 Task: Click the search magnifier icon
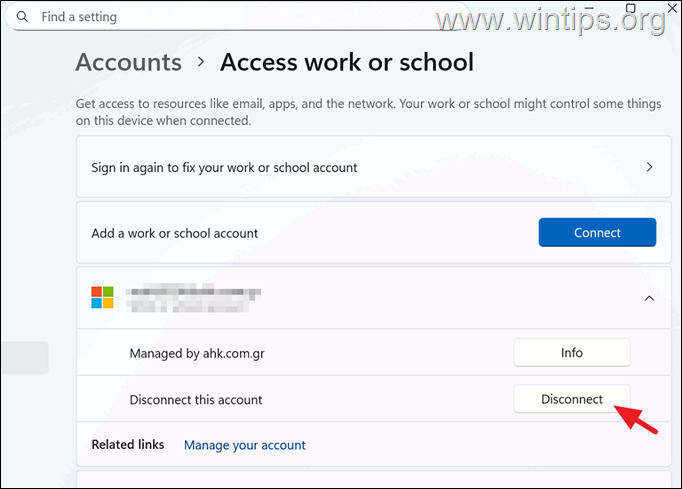(x=22, y=17)
